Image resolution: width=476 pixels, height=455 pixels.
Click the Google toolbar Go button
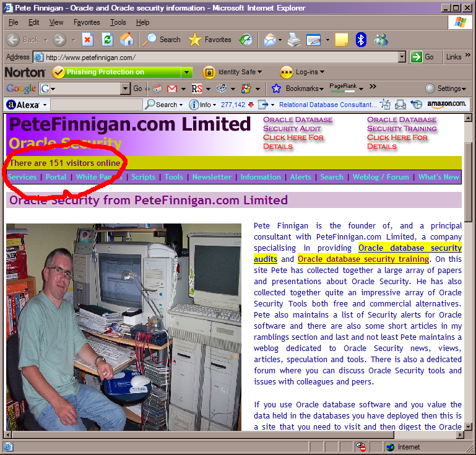click(137, 89)
